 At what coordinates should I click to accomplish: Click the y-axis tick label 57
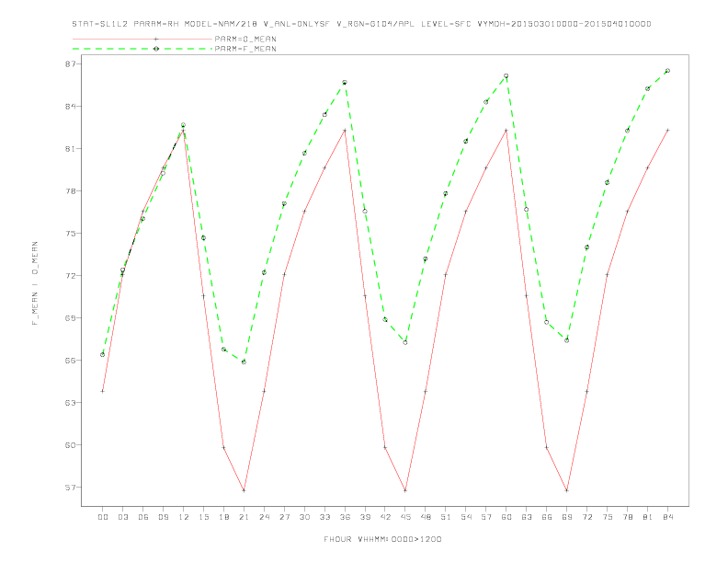coord(71,488)
